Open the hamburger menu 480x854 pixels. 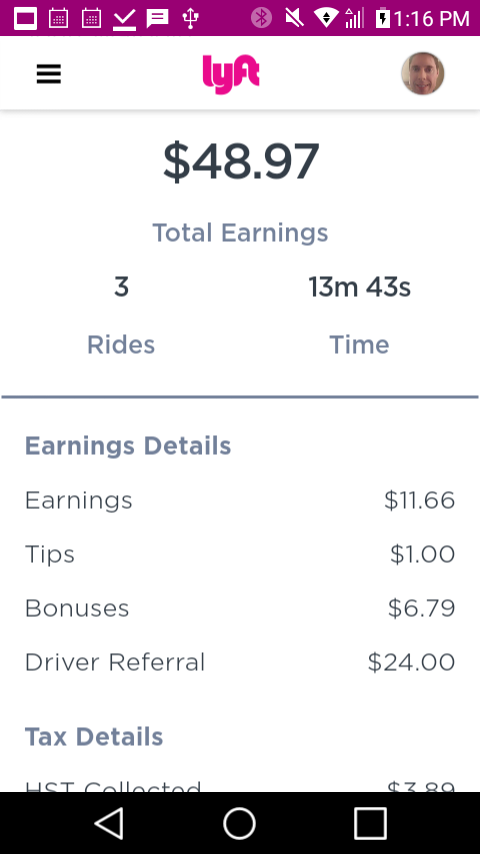pyautogui.click(x=48, y=74)
